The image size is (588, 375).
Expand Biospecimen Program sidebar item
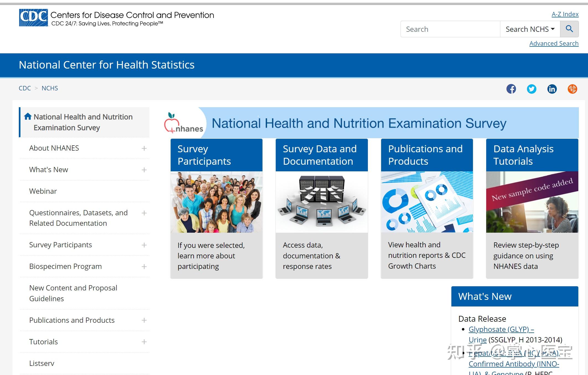[x=144, y=267]
